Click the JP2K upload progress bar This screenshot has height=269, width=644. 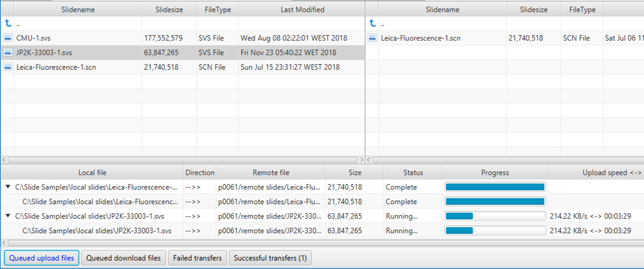[495, 216]
